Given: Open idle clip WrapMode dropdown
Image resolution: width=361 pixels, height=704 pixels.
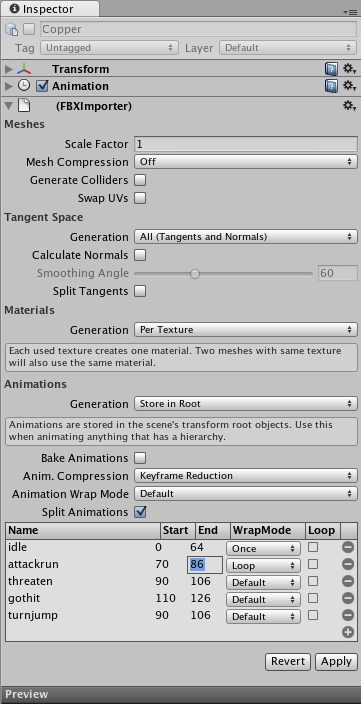Looking at the screenshot, I should point(263,548).
